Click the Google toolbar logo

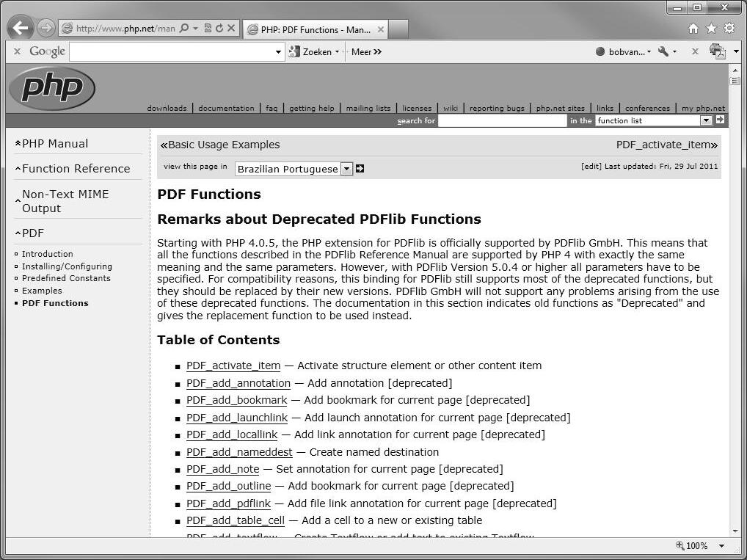click(x=47, y=51)
